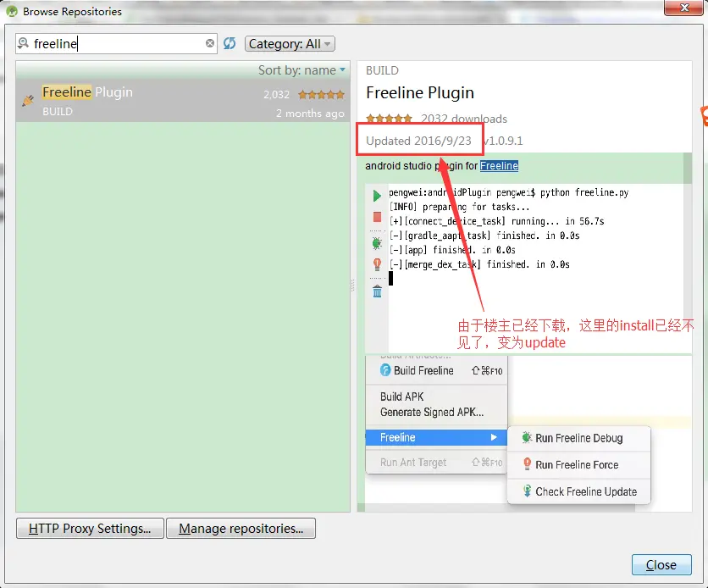Clear the freeline search text
This screenshot has width=708, height=588.
coord(210,43)
